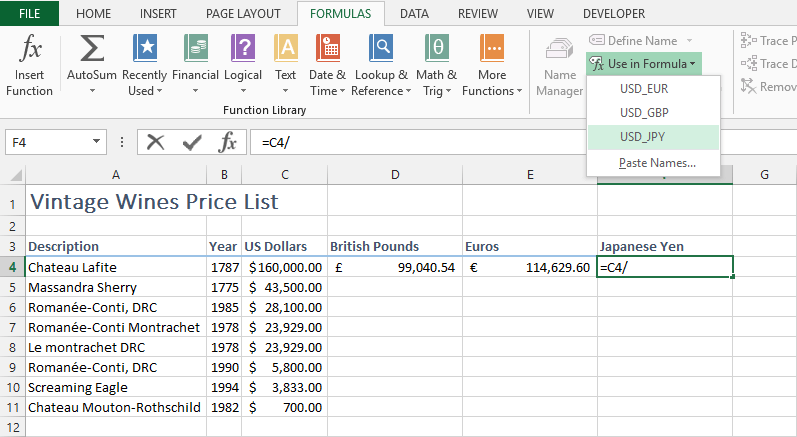This screenshot has height=437, width=797.
Task: Select the Chateau Lafite cell
Action: (116, 267)
